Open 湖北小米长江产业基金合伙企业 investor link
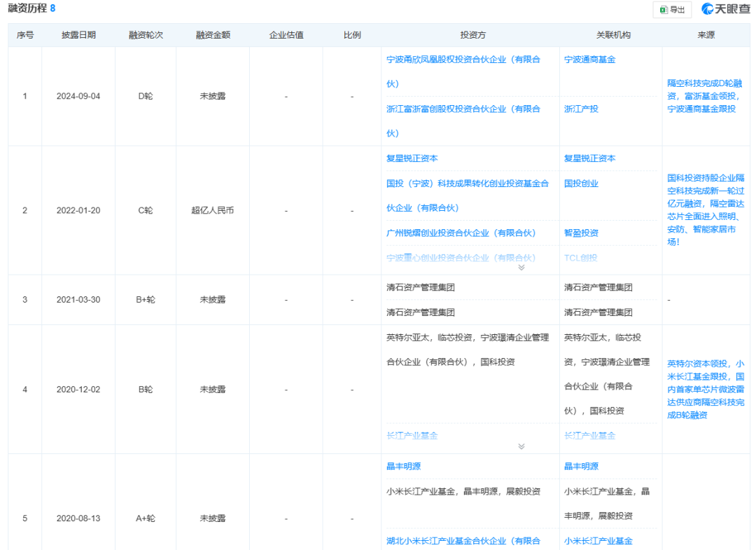This screenshot has height=550, width=756. (x=463, y=542)
